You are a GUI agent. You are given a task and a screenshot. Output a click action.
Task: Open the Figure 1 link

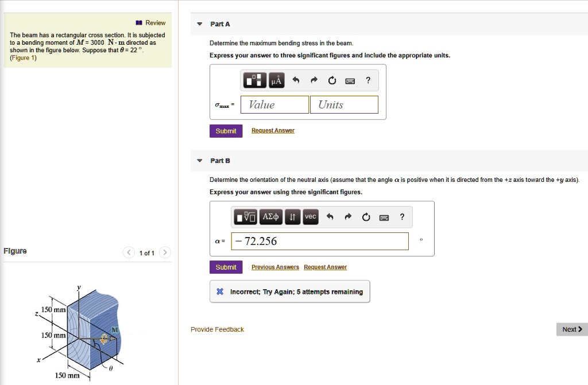point(23,57)
